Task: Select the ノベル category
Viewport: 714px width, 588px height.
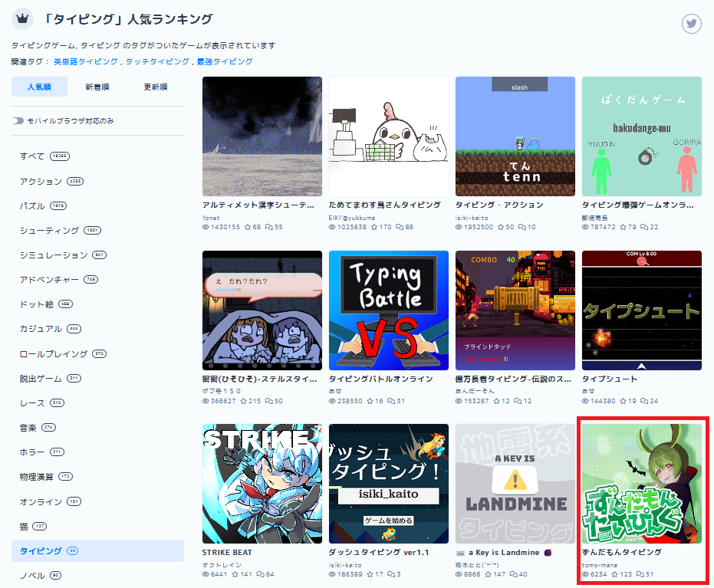Action: (97, 575)
